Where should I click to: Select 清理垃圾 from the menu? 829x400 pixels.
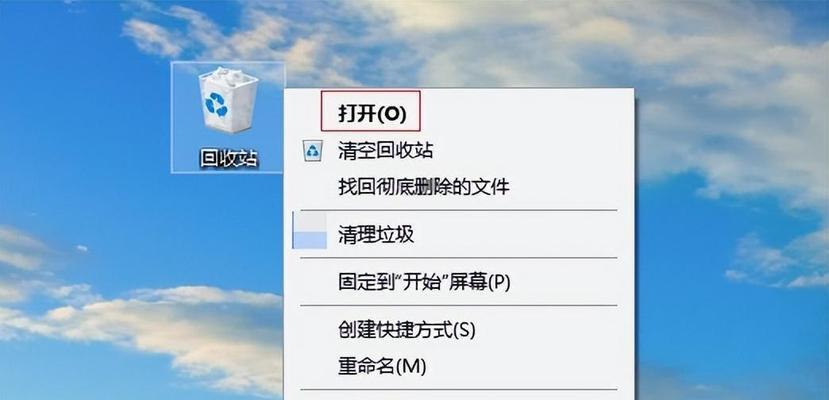pyautogui.click(x=376, y=234)
